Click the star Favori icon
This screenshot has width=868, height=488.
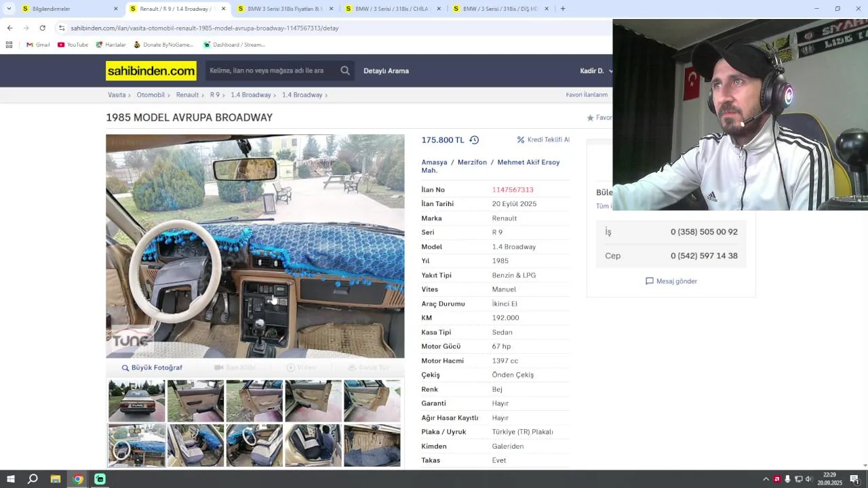point(591,118)
